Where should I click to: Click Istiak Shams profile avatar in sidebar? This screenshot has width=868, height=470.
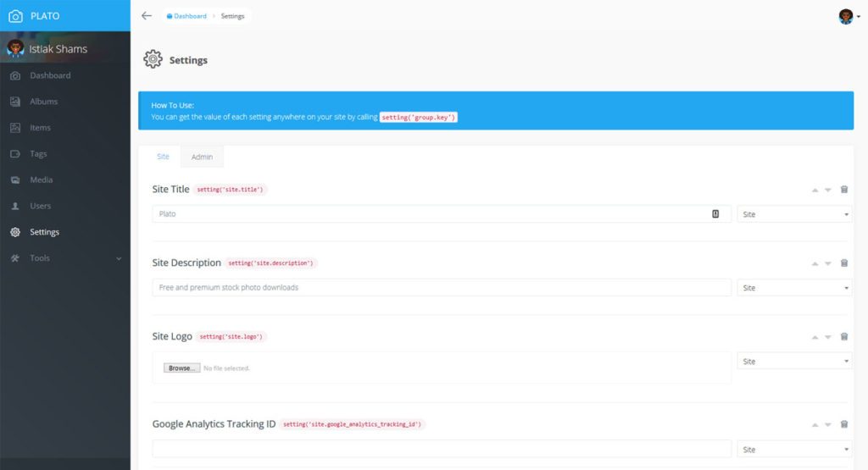[x=15, y=48]
